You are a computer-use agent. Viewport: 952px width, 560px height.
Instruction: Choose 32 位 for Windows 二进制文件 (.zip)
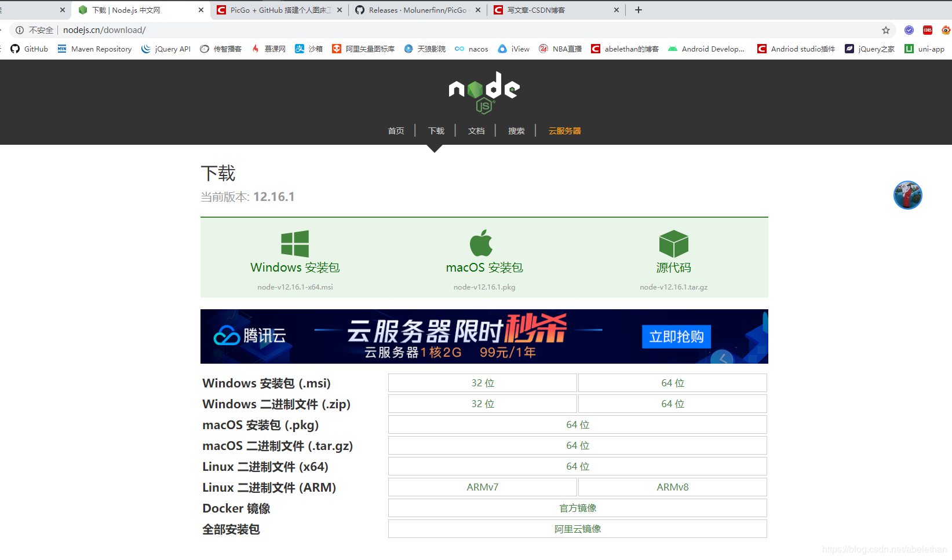pos(483,404)
